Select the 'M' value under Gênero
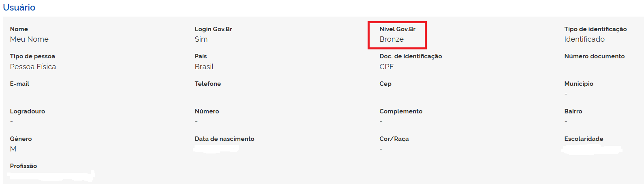This screenshot has width=644, height=196. point(13,149)
